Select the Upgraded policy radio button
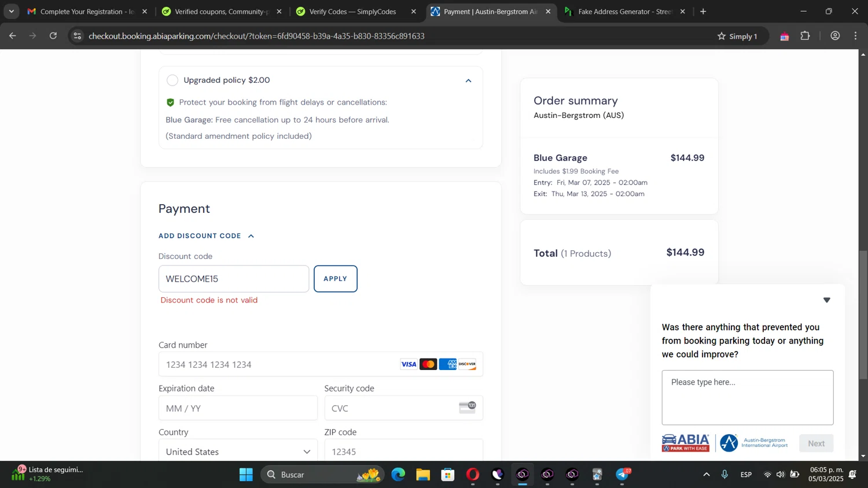The width and height of the screenshot is (868, 488). pos(172,80)
